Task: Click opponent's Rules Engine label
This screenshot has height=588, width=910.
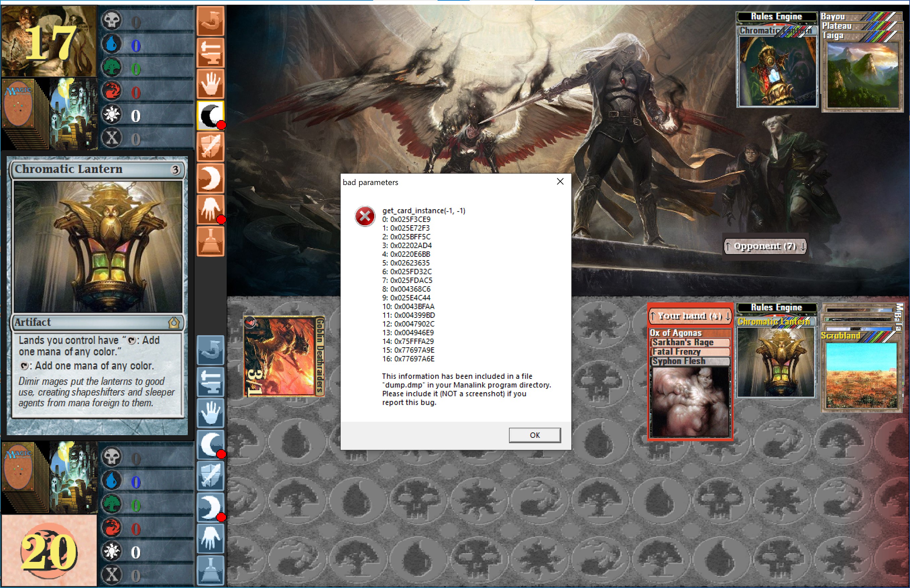Action: 776,16
